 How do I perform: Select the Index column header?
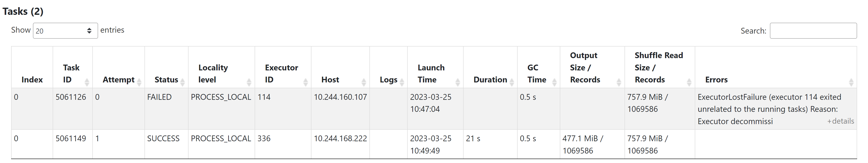point(32,80)
